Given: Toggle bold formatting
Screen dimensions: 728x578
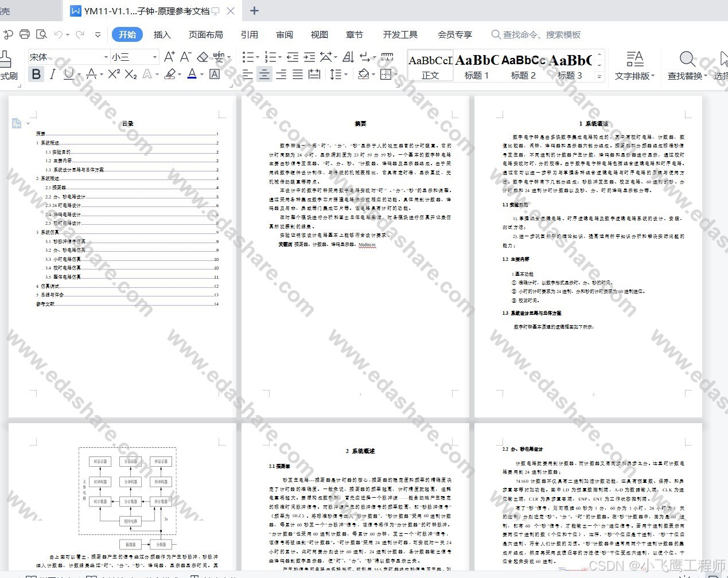Looking at the screenshot, I should point(36,74).
